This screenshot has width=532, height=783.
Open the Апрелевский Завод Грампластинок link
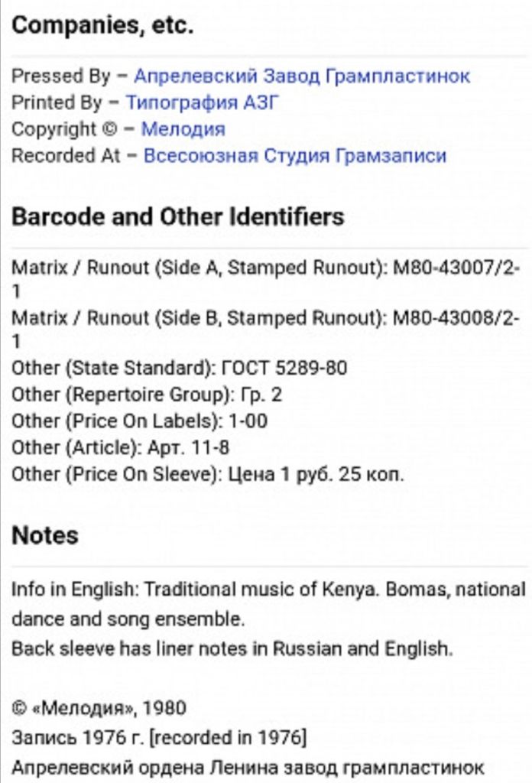click(302, 76)
